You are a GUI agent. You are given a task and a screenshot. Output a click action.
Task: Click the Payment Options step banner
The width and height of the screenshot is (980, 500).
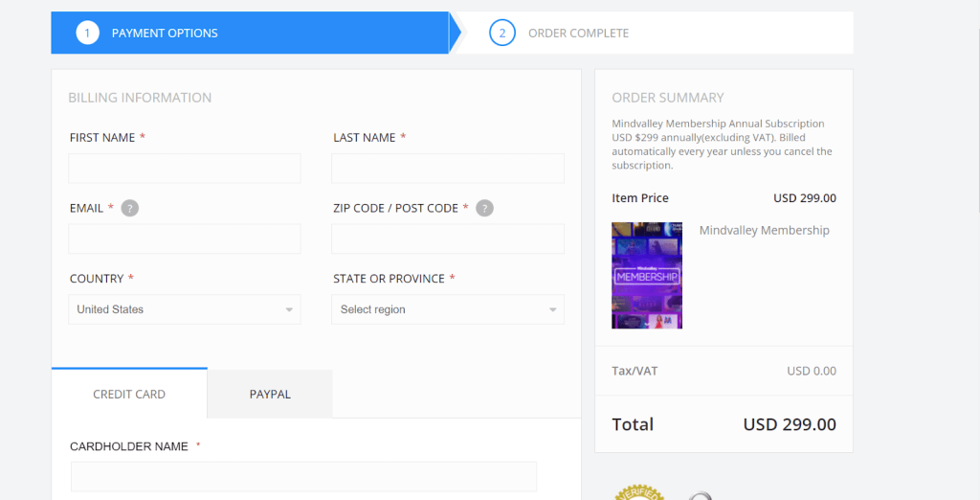pos(250,33)
